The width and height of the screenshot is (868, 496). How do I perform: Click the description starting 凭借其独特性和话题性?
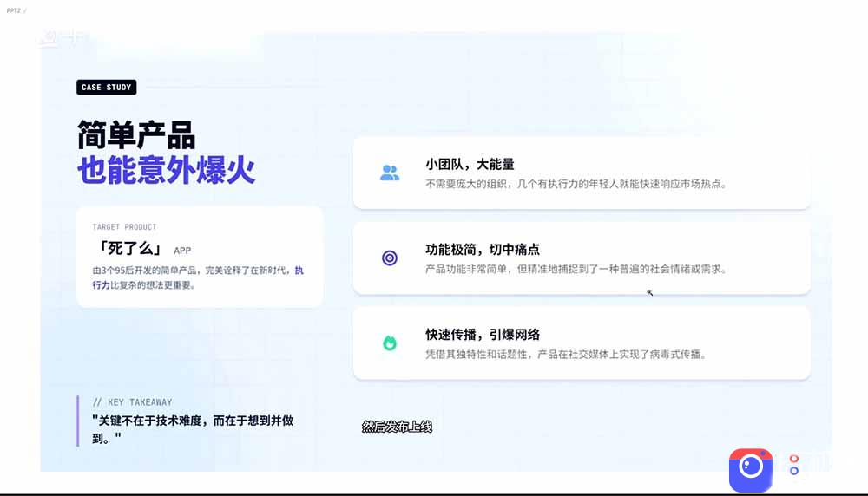click(566, 355)
